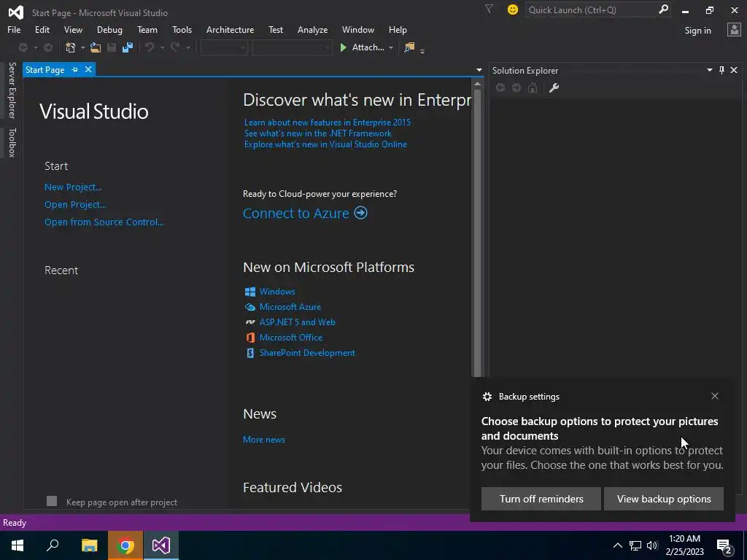Click the Connect to Azure arrow circle
Image resolution: width=747 pixels, height=560 pixels.
pos(360,212)
